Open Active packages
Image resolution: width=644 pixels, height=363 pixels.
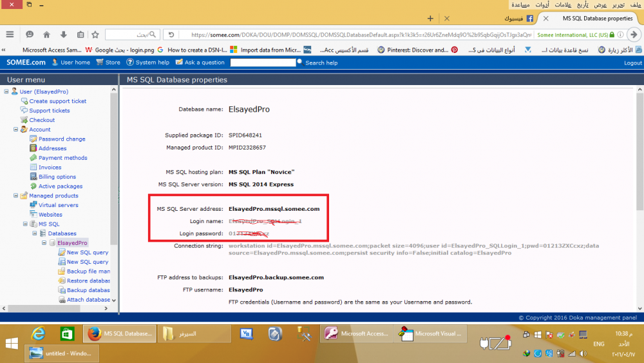(x=61, y=186)
